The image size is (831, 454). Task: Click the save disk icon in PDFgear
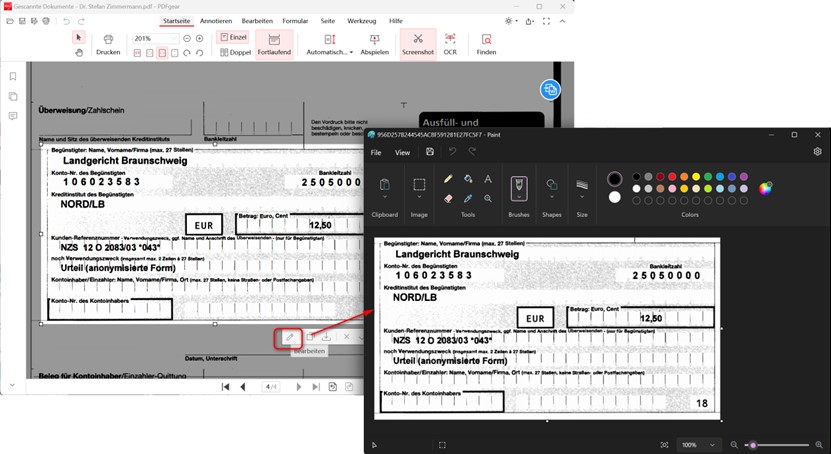pos(22,21)
